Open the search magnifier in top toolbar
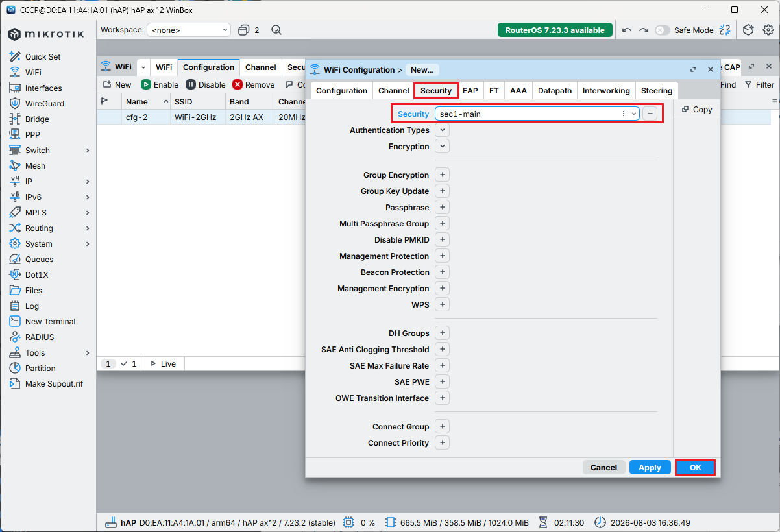Image resolution: width=780 pixels, height=532 pixels. [276, 30]
